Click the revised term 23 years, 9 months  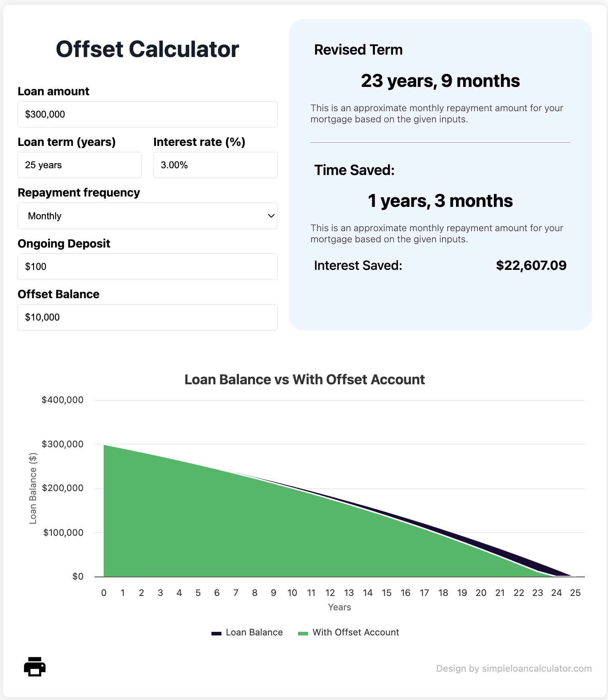(440, 81)
